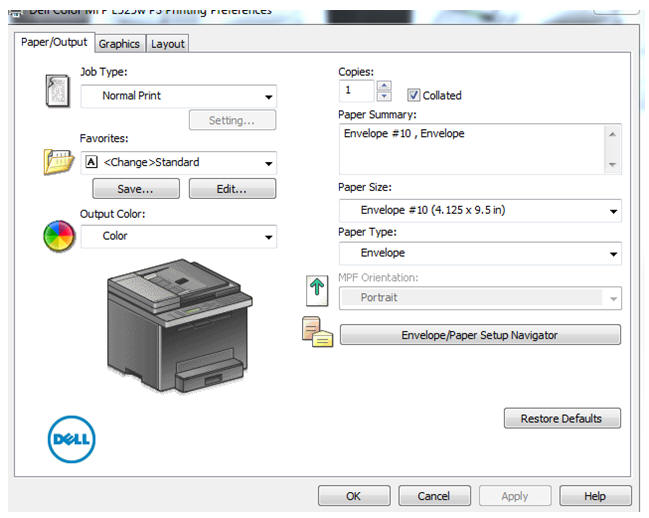Click the 'Envelope #10 , Envelope' summary text
649x518 pixels.
[x=404, y=133]
